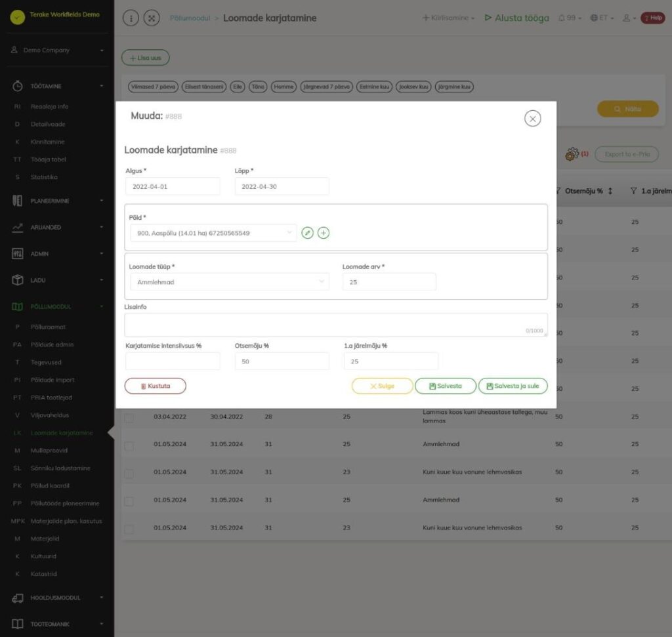Click the add field plus icon
The width and height of the screenshot is (672, 637).
324,233
